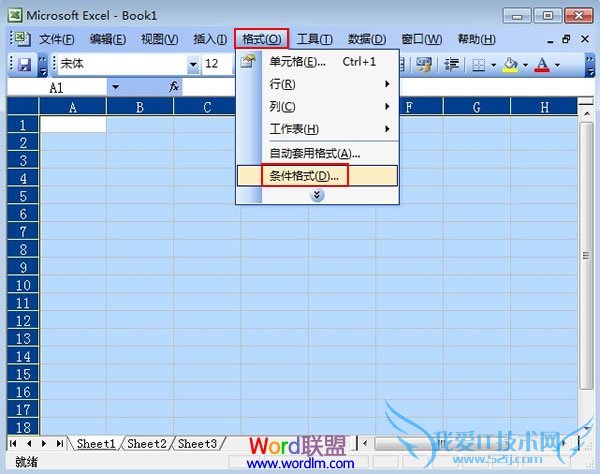Choose 单元格(E)... in Format menu

pyautogui.click(x=318, y=62)
